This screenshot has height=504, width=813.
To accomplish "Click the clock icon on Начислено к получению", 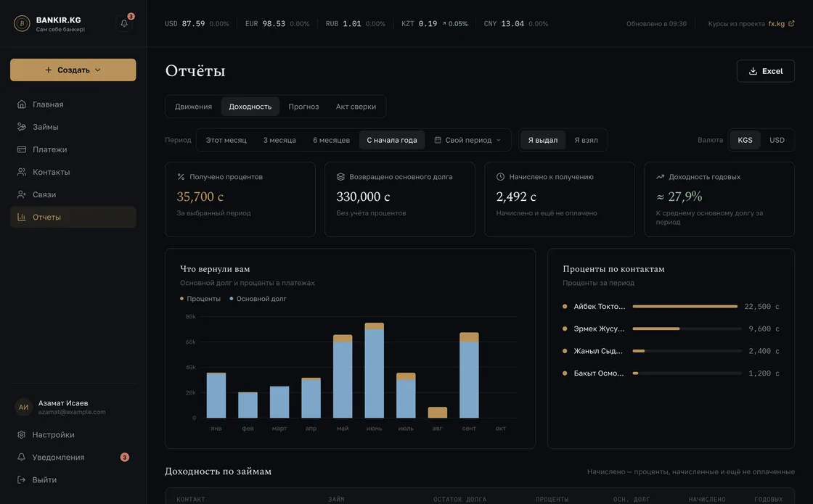I will point(500,177).
